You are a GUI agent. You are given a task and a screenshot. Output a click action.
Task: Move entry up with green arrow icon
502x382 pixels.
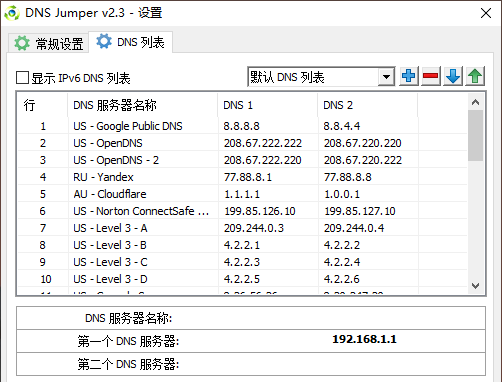pos(475,76)
